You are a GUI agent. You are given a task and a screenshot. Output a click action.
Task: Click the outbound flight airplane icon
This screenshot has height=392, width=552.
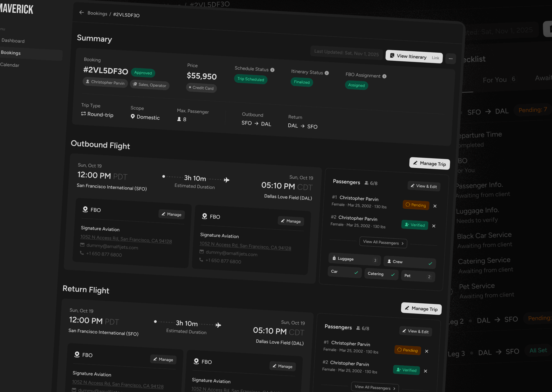coord(227,180)
